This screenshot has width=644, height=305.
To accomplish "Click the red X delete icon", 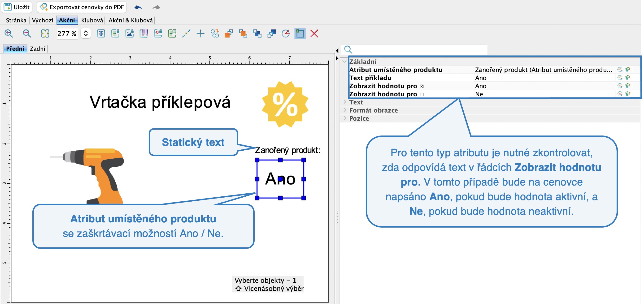I will point(314,34).
